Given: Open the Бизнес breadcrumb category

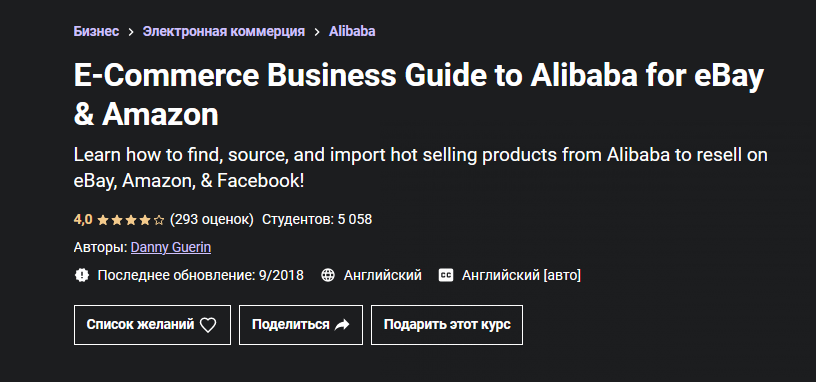Looking at the screenshot, I should pos(96,31).
